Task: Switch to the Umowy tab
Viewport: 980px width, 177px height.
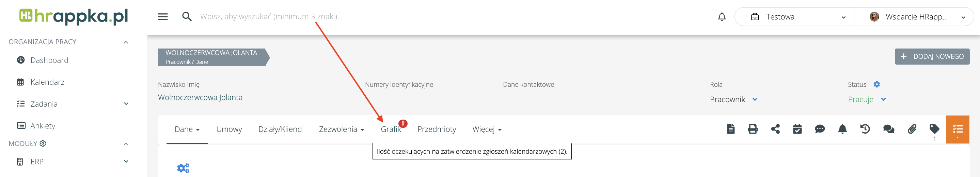Action: coord(229,129)
